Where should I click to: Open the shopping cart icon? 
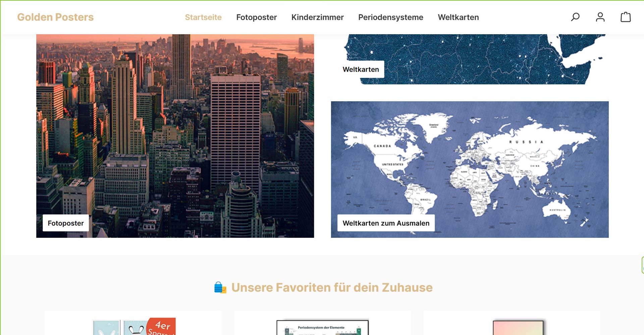[x=625, y=17]
